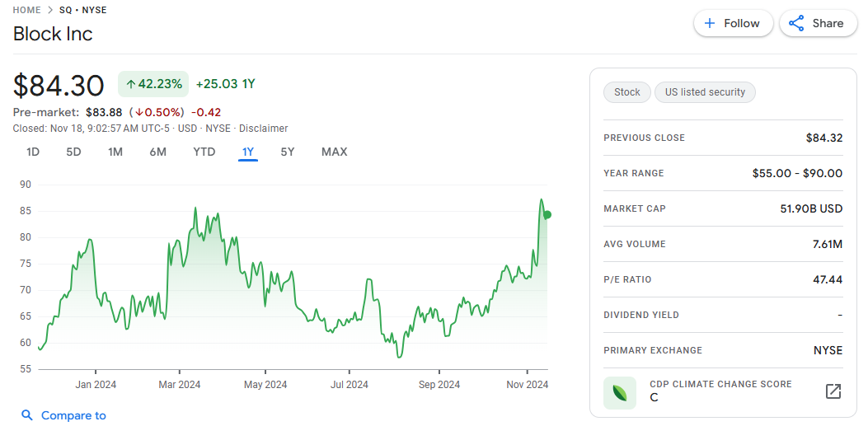Select the 5D time range
The image size is (868, 426).
coord(74,152)
